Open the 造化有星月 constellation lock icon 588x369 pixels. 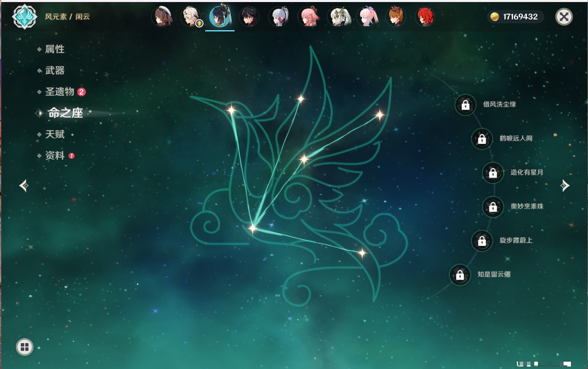493,172
